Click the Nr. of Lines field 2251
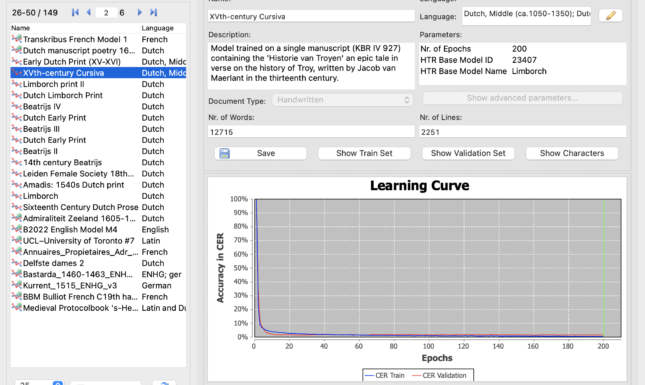 (522, 132)
